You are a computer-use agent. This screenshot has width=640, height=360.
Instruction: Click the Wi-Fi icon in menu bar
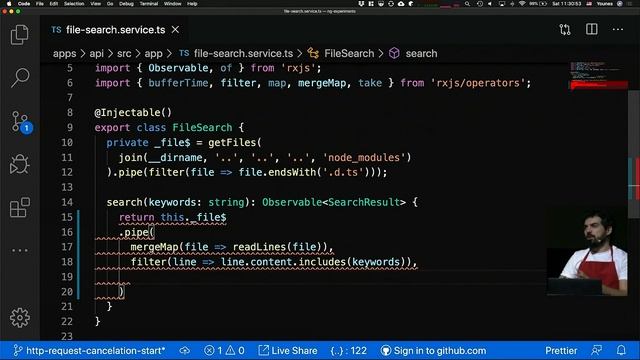pyautogui.click(x=522, y=4)
